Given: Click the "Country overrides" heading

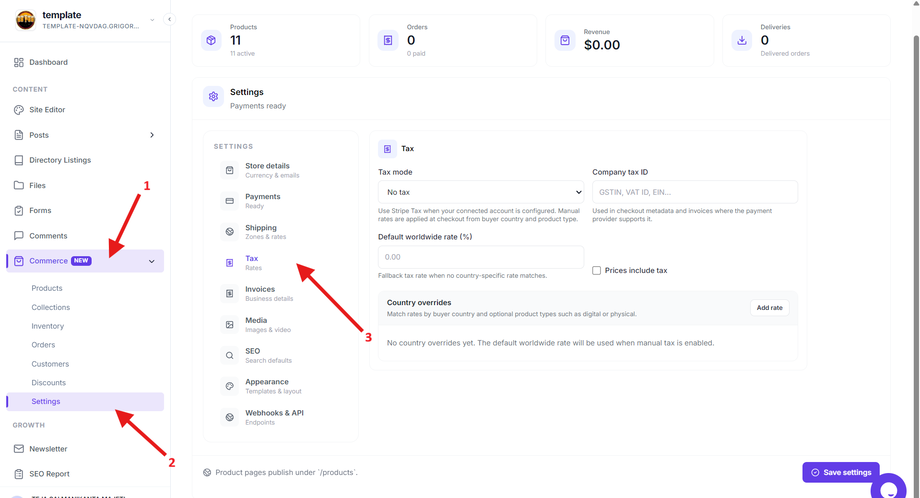Looking at the screenshot, I should click(x=419, y=303).
